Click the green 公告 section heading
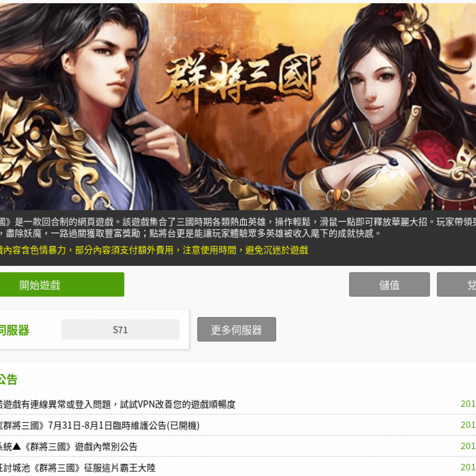Image resolution: width=476 pixels, height=476 pixels. click(x=8, y=379)
